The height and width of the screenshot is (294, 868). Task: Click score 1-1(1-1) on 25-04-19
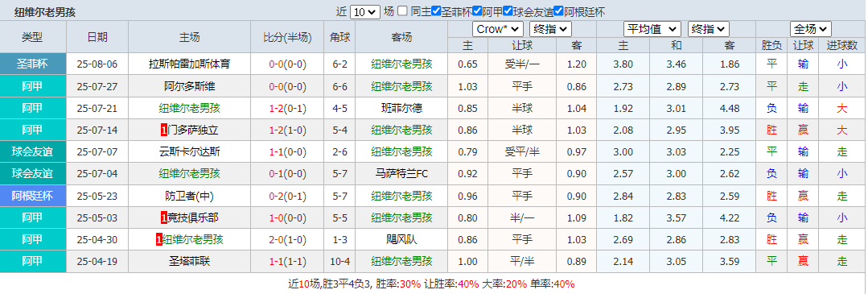[287, 261]
